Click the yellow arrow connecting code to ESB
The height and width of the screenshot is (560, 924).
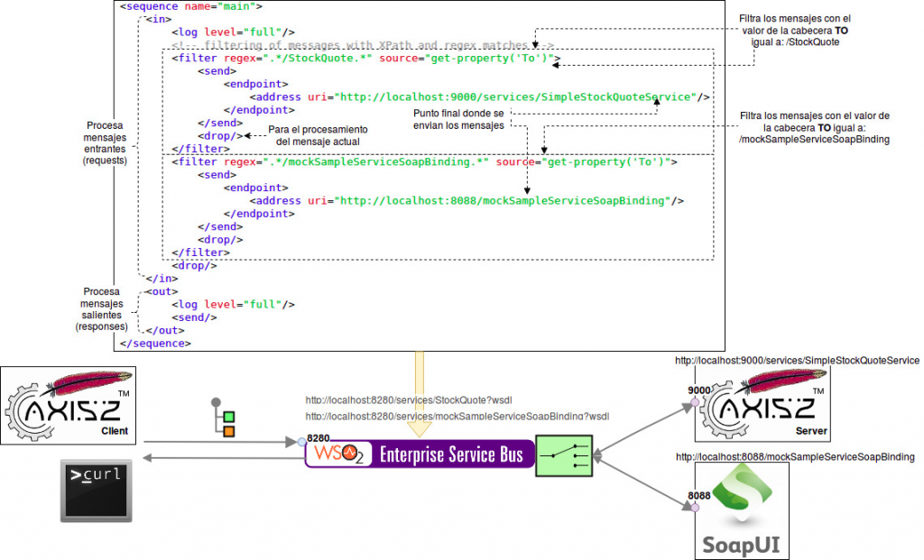pyautogui.click(x=420, y=388)
